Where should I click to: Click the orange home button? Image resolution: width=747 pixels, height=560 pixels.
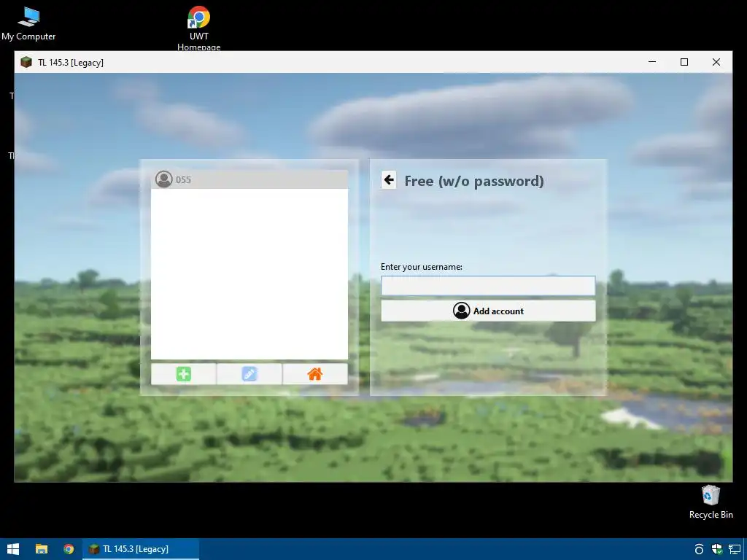click(x=315, y=374)
